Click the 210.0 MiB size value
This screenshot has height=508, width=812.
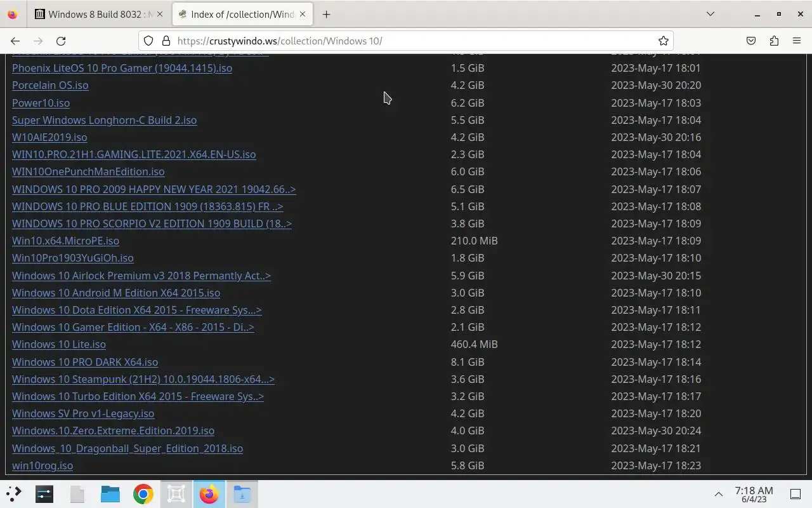click(x=474, y=241)
